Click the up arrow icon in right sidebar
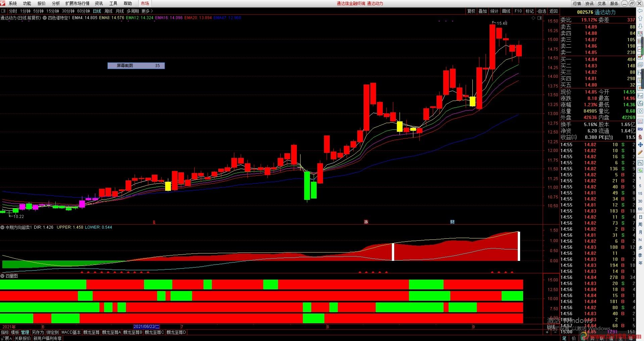 [640, 19]
